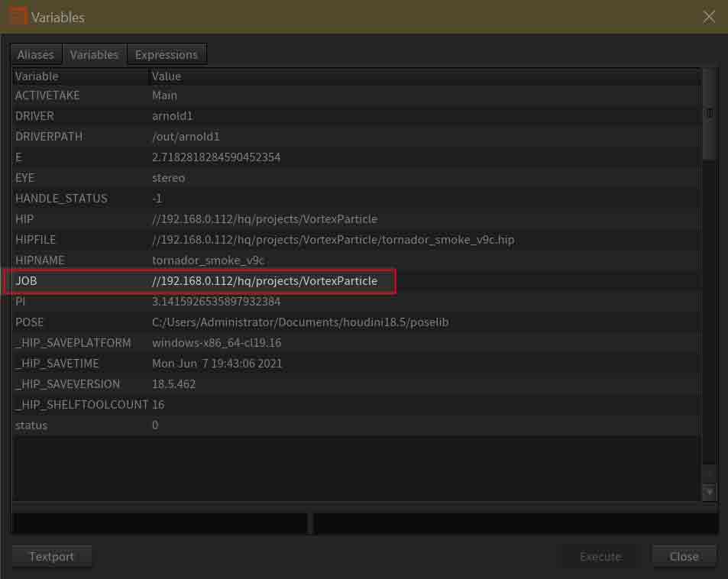This screenshot has height=579, width=728.
Task: Select the DRIVER variable row
Action: [x=200, y=116]
